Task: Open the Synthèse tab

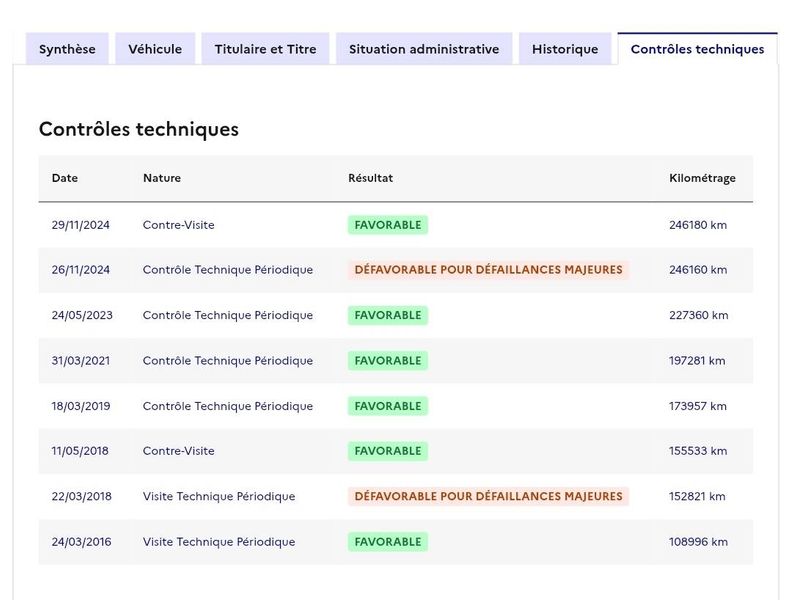Action: 67,49
